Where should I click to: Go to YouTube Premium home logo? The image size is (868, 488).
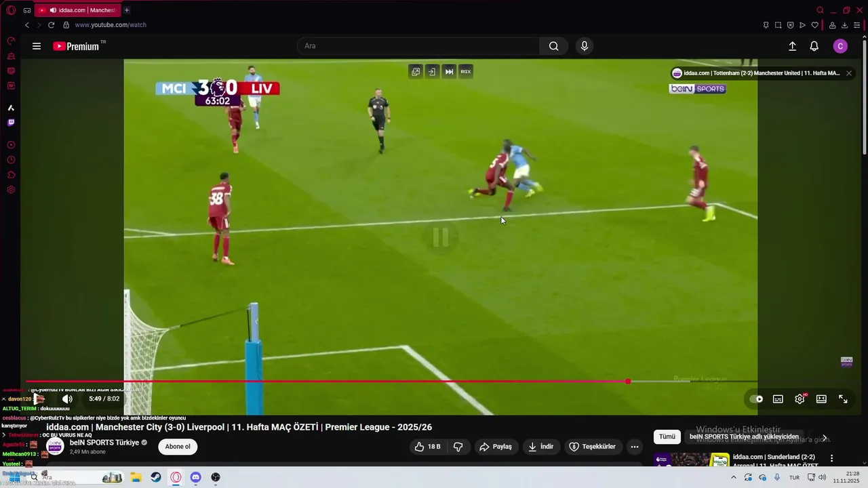(x=76, y=46)
